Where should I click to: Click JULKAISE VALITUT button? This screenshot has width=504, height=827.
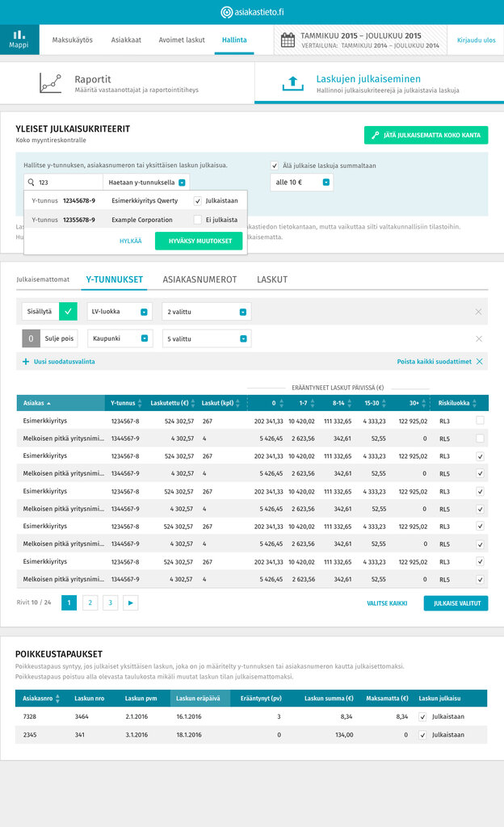tap(456, 603)
